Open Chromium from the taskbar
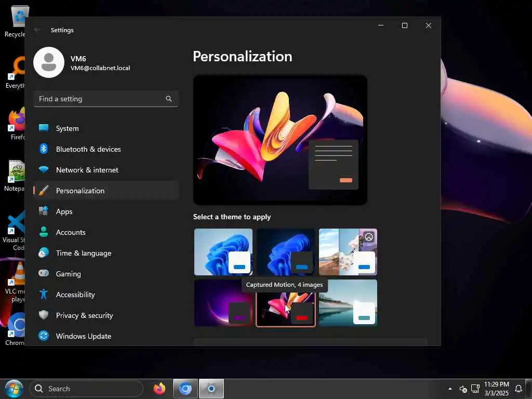The width and height of the screenshot is (532, 399). point(185,389)
